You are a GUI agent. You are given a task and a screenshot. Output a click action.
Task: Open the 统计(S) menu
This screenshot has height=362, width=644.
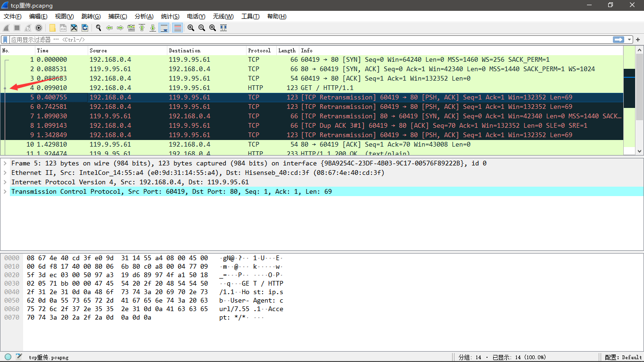(x=170, y=16)
